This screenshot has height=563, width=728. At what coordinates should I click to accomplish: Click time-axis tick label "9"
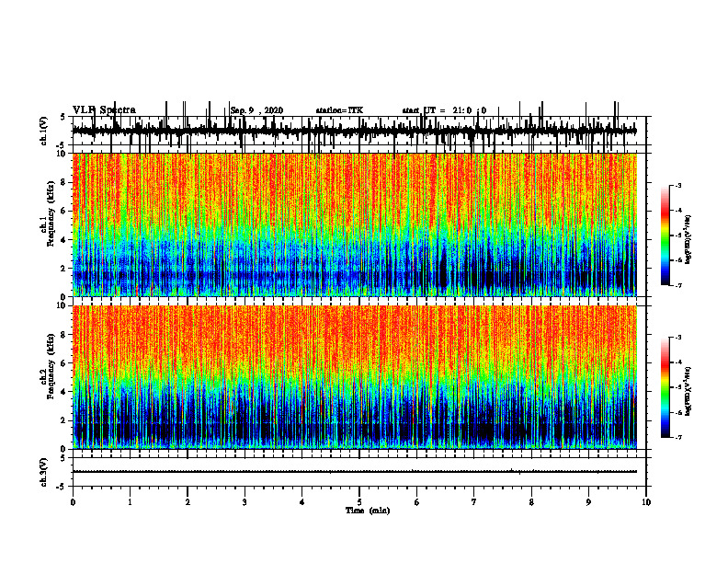[588, 502]
